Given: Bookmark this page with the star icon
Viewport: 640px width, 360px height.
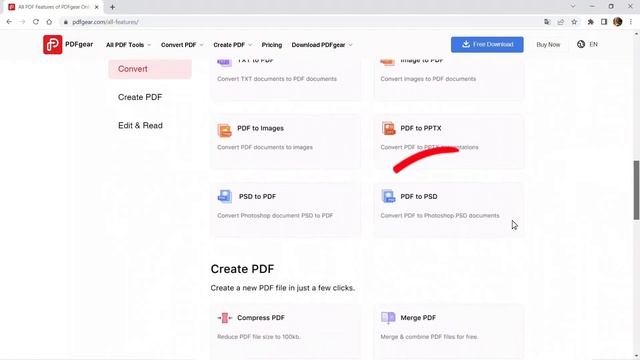Looking at the screenshot, I should point(574,22).
